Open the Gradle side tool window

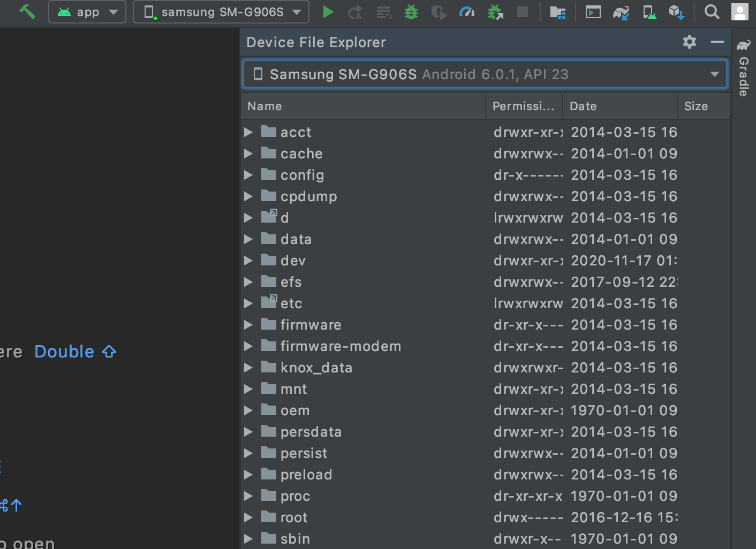pos(743,68)
